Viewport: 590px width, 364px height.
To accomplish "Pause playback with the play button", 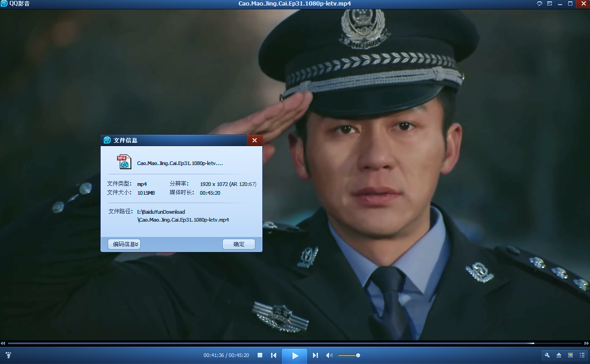I will [294, 355].
